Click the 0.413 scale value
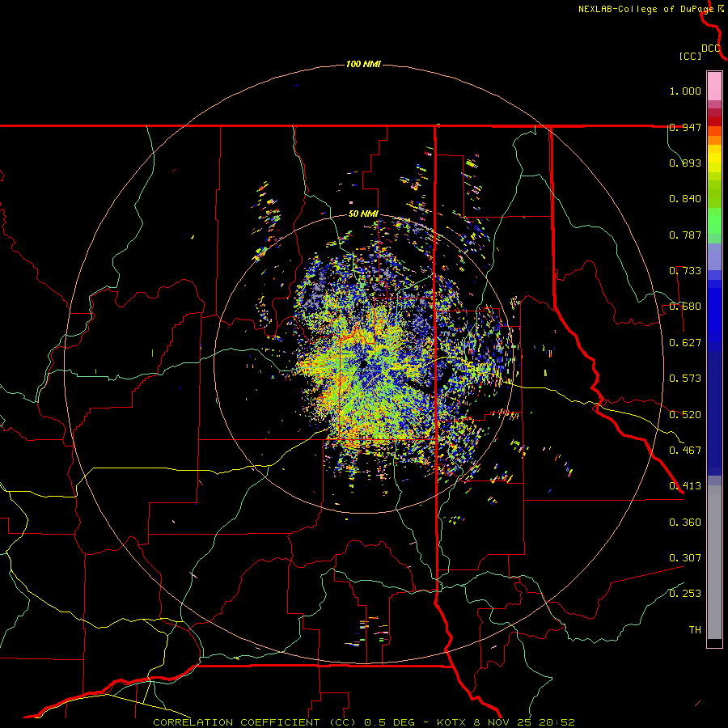The image size is (728, 728). (x=685, y=486)
